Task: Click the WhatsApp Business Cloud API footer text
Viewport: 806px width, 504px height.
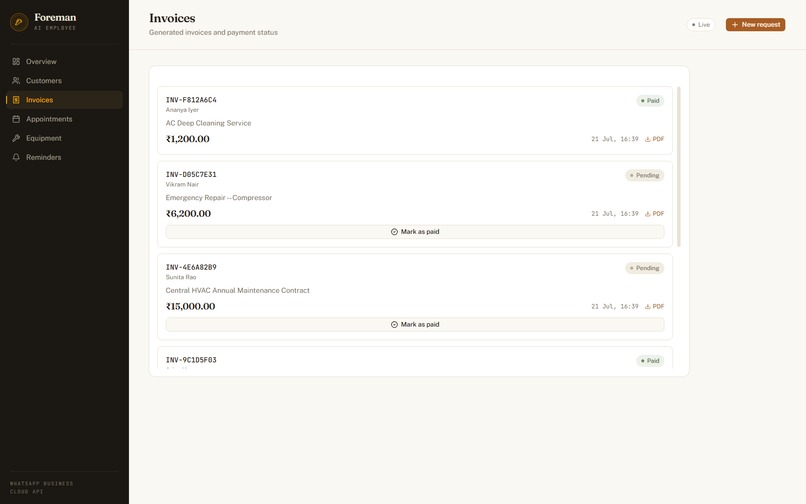Action: 42,488
